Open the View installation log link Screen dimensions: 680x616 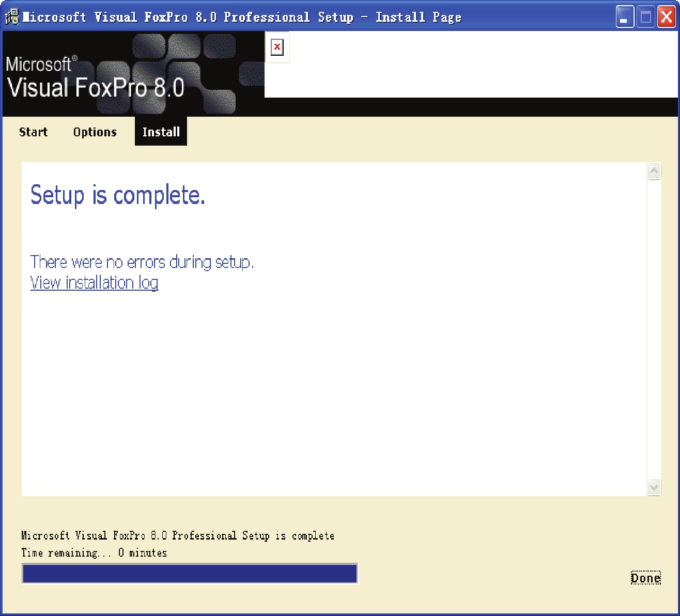pyautogui.click(x=94, y=282)
